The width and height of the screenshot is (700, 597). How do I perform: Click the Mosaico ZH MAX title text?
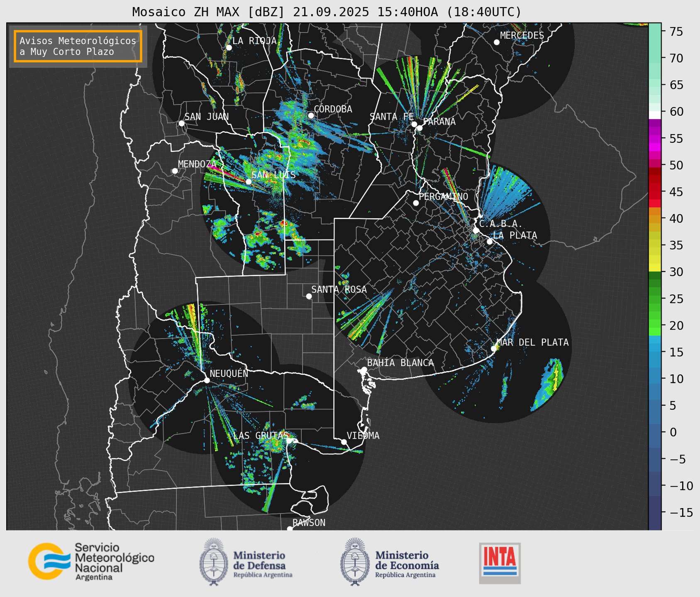point(326,12)
